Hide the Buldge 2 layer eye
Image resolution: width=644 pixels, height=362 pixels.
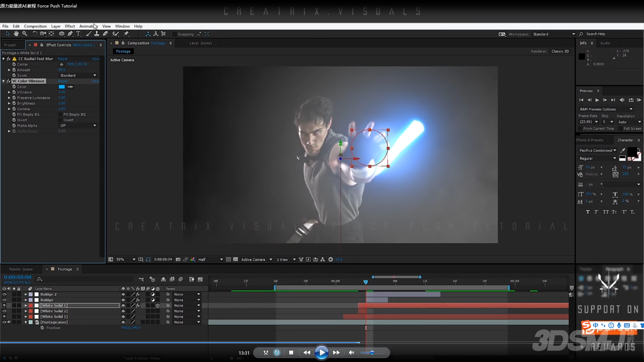4,294
